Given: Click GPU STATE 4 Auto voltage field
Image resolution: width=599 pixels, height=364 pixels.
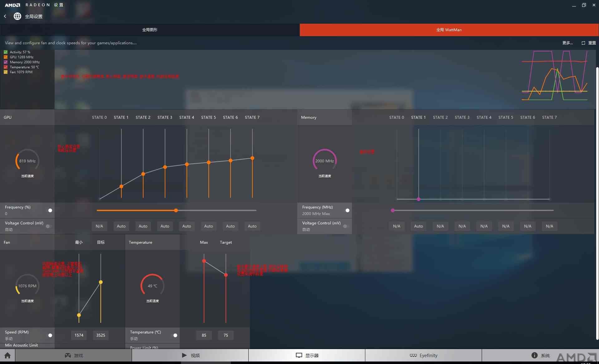Looking at the screenshot, I should [x=187, y=226].
